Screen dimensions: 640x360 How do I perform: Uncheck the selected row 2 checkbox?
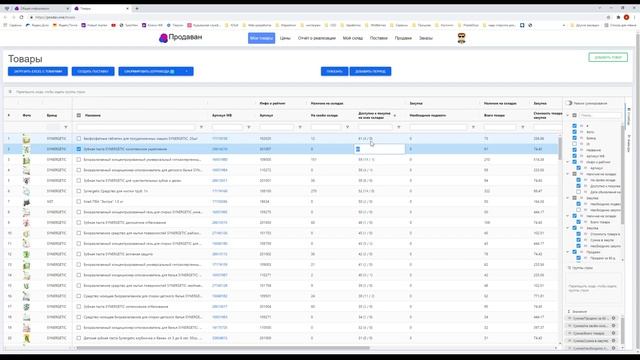79,149
